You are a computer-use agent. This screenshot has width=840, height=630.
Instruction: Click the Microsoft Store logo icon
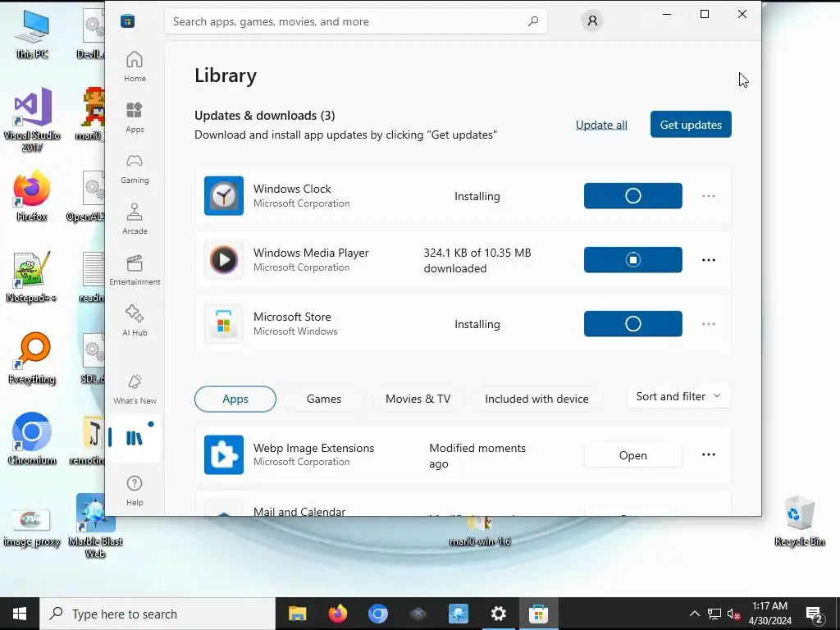pos(127,21)
